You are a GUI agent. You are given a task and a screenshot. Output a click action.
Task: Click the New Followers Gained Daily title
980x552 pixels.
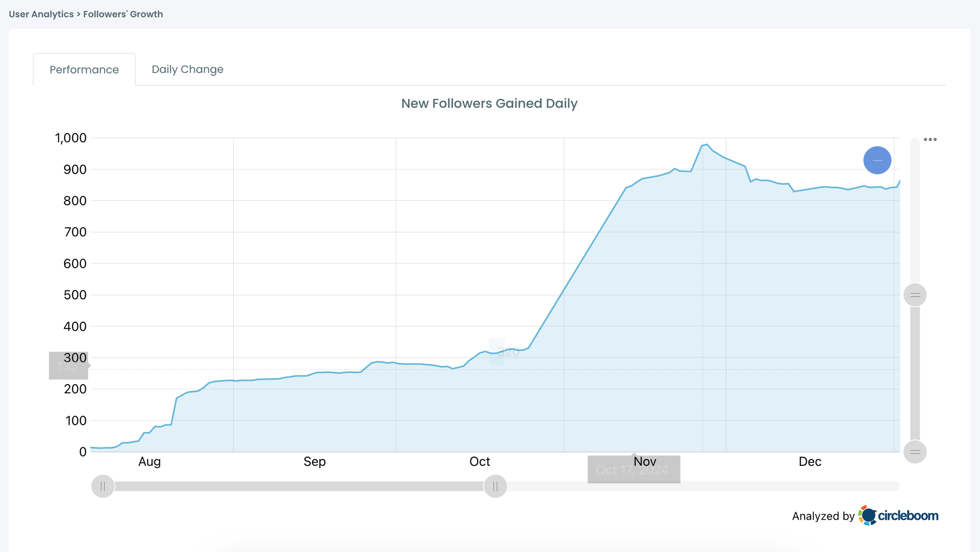point(489,103)
